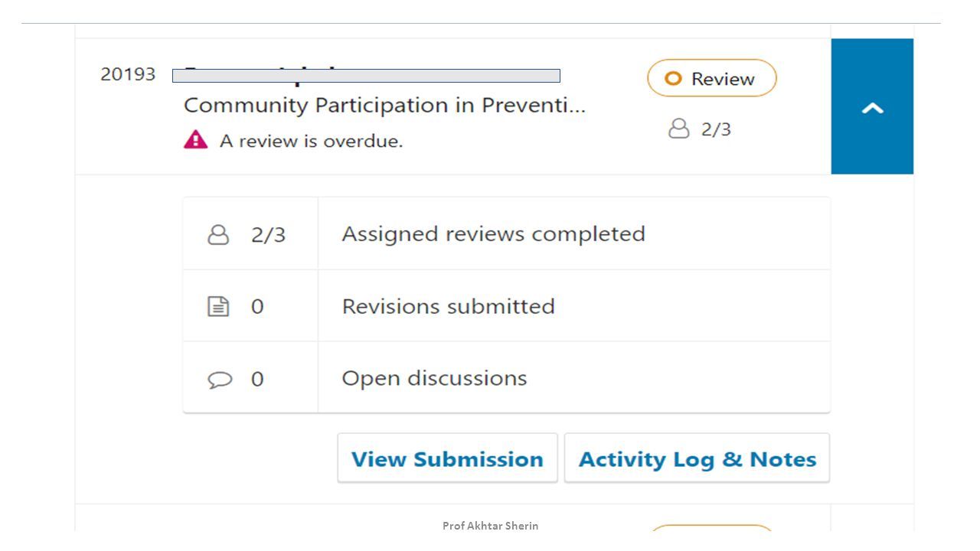Image resolution: width=980 pixels, height=551 pixels.
Task: Click the speech bubble icon in Open discussions row
Action: click(x=220, y=380)
